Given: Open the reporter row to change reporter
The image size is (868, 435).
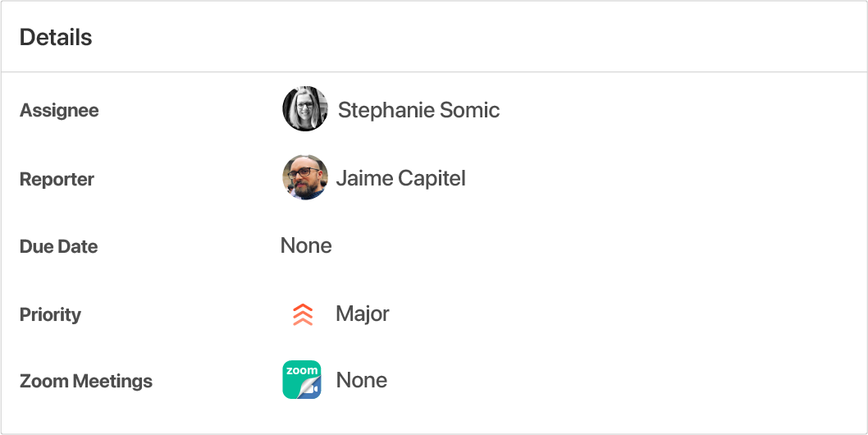Looking at the screenshot, I should point(434,178).
